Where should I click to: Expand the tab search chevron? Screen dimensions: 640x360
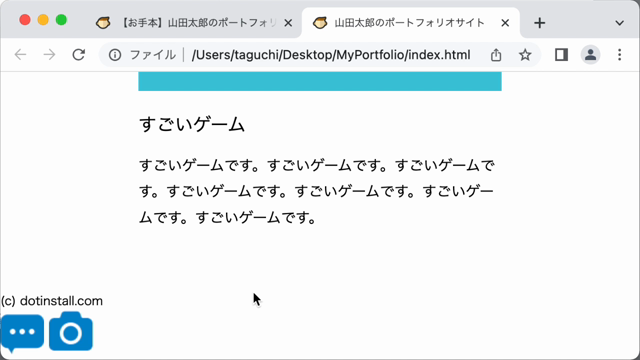click(619, 23)
